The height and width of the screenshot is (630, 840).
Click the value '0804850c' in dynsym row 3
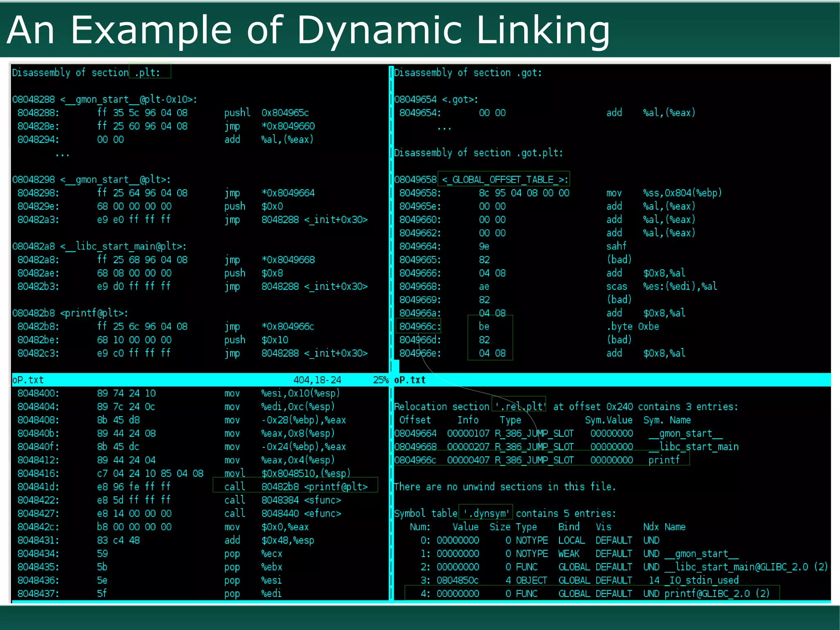pyautogui.click(x=457, y=580)
